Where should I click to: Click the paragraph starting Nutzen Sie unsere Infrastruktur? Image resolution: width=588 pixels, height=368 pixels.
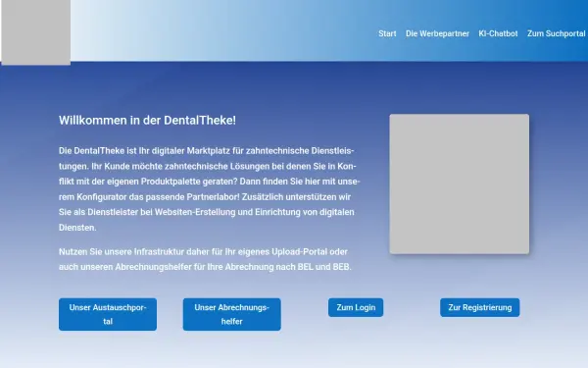click(205, 259)
